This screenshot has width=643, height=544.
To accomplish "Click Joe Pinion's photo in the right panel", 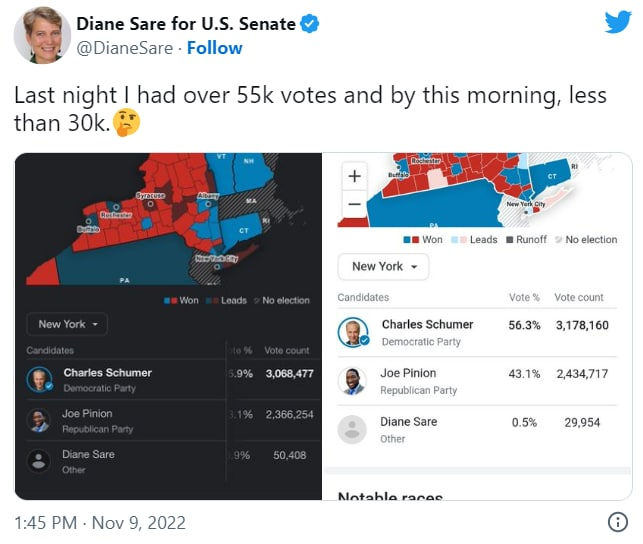I will point(352,381).
